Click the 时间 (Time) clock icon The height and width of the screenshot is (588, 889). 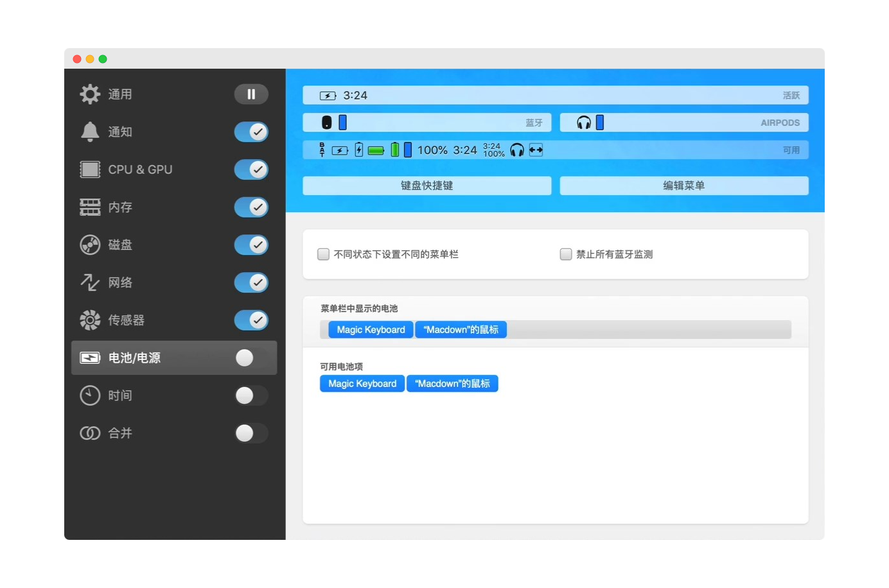pyautogui.click(x=90, y=395)
